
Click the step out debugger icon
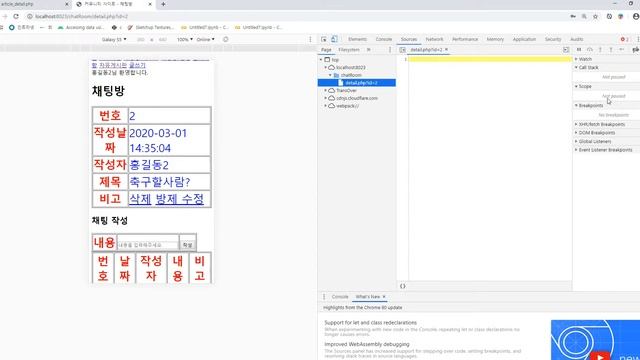click(x=611, y=49)
